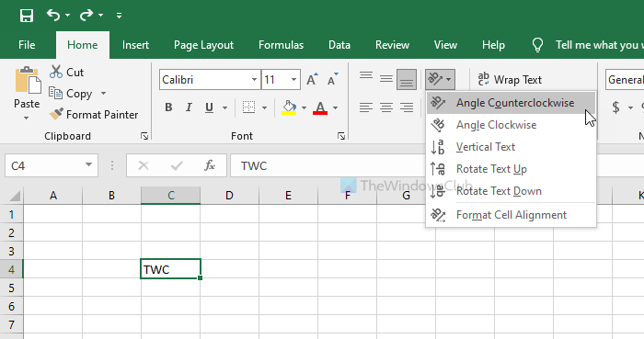This screenshot has height=339, width=644.
Task: Choose Angle Counterclockwise from menu
Action: [511, 103]
